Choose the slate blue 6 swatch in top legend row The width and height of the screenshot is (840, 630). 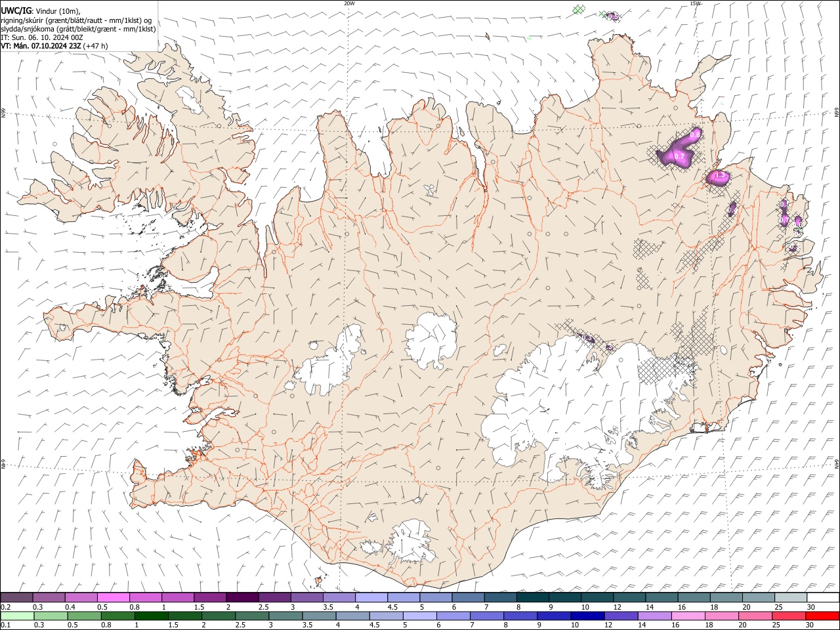coord(469,597)
